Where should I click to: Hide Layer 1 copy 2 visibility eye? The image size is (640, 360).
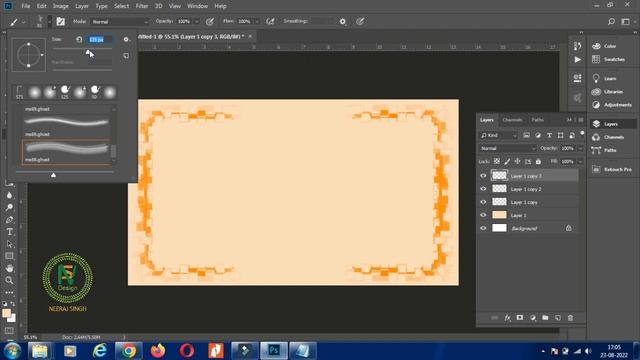(483, 189)
